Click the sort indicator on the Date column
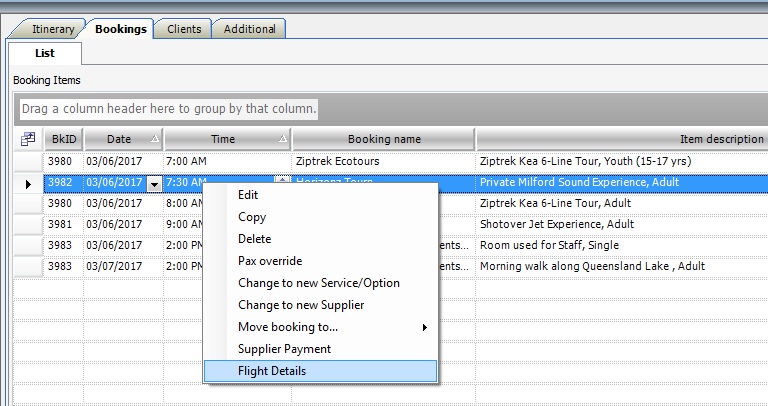Screen dimensions: 768x406 click(154, 139)
